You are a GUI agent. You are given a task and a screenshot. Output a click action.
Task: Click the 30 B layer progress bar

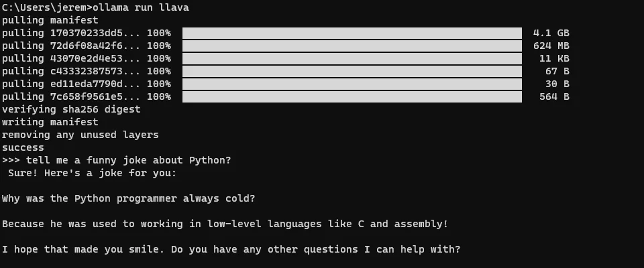(352, 84)
